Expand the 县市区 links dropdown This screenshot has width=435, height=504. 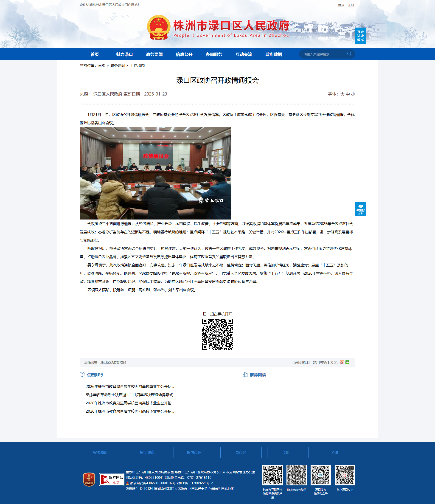point(241,452)
